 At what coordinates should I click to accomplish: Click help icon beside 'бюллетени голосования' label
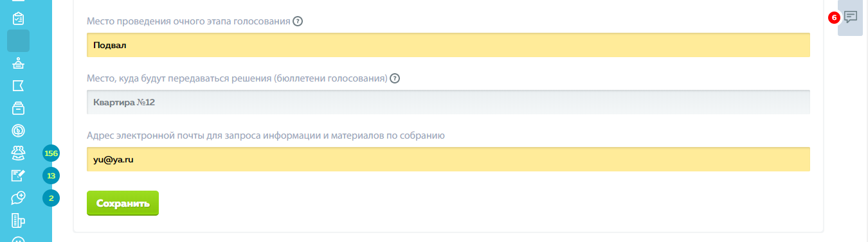[395, 79]
